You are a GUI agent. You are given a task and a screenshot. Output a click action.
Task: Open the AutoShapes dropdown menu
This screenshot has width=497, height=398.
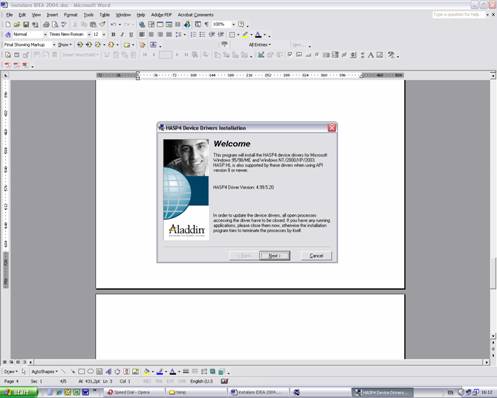coord(45,371)
